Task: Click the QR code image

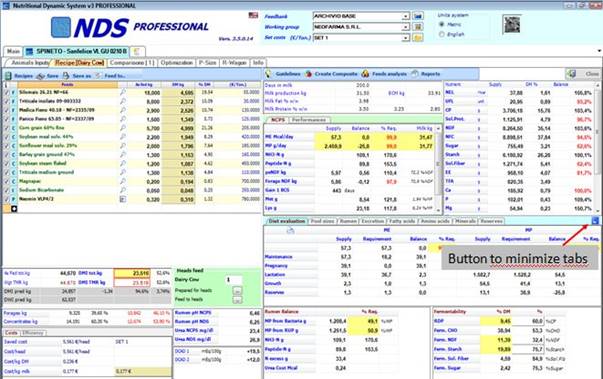Action: click(512, 24)
